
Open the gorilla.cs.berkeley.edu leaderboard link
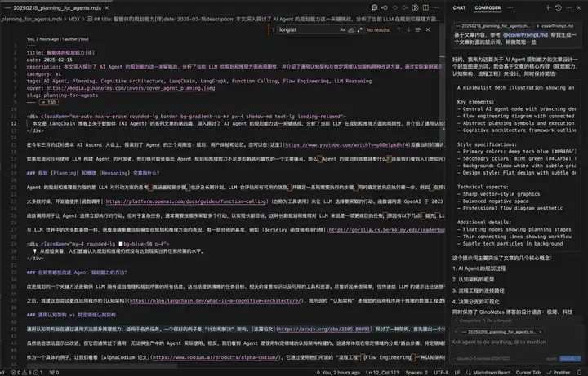(x=387, y=230)
